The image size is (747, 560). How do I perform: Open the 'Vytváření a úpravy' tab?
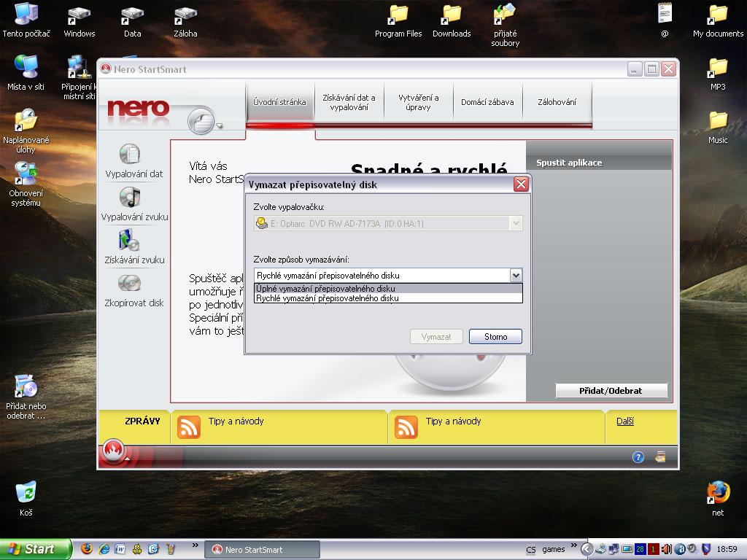click(x=418, y=102)
